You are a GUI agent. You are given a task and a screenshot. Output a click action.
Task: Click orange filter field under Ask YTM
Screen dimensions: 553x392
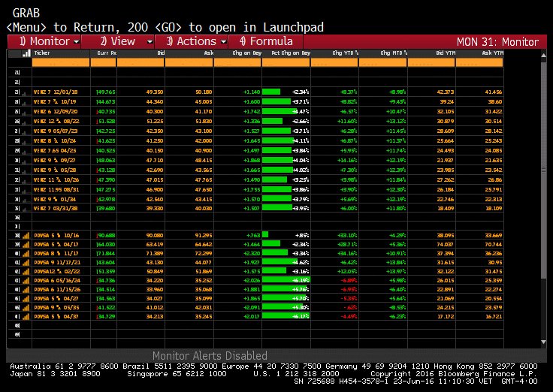coord(479,63)
